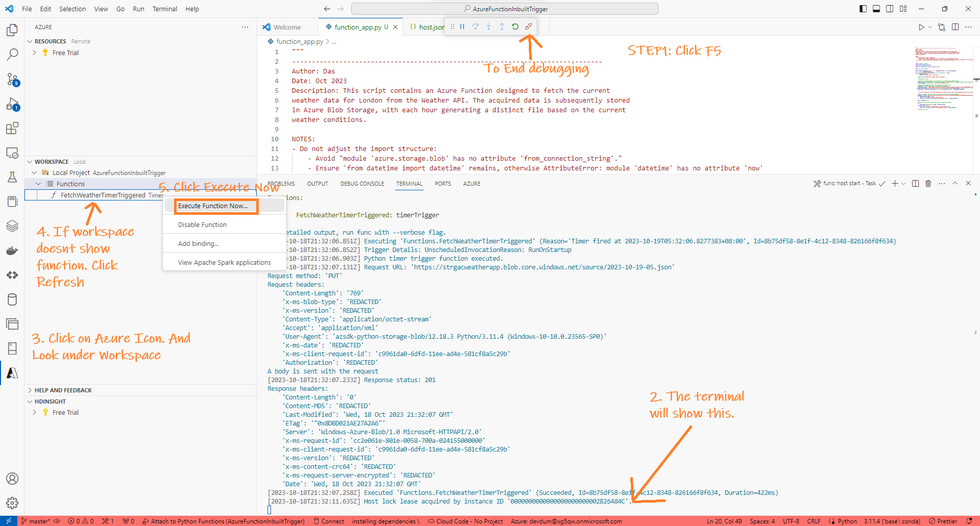Click Prettier in status bar
Viewport: 980px width, 526px height.
pyautogui.click(x=943, y=521)
